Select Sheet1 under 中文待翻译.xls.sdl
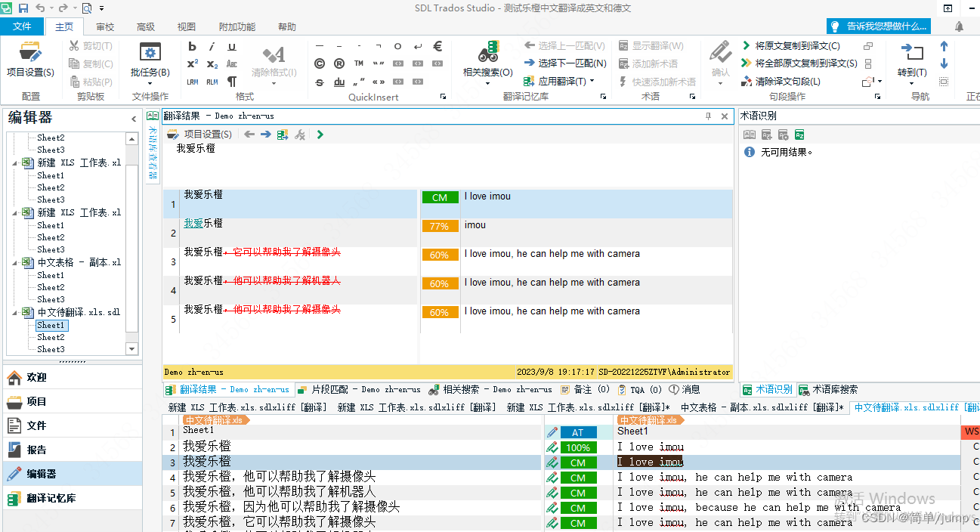 click(51, 325)
